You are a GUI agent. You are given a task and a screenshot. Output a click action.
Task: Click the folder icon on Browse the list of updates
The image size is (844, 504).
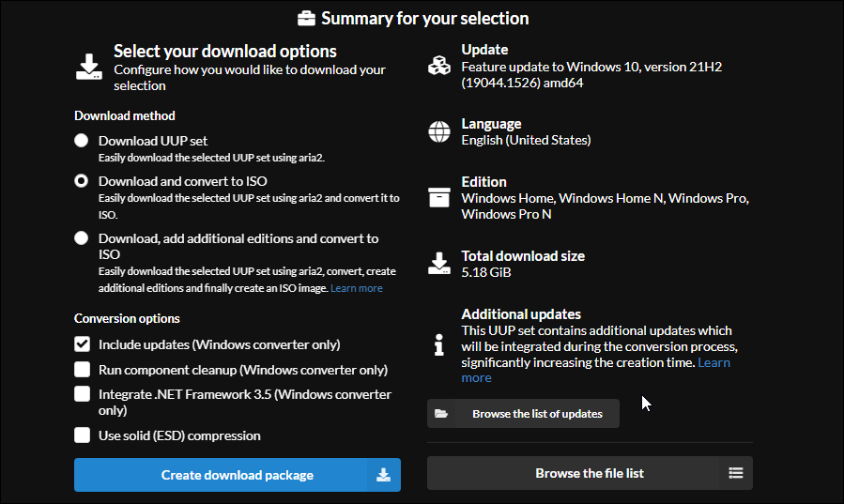click(x=441, y=414)
